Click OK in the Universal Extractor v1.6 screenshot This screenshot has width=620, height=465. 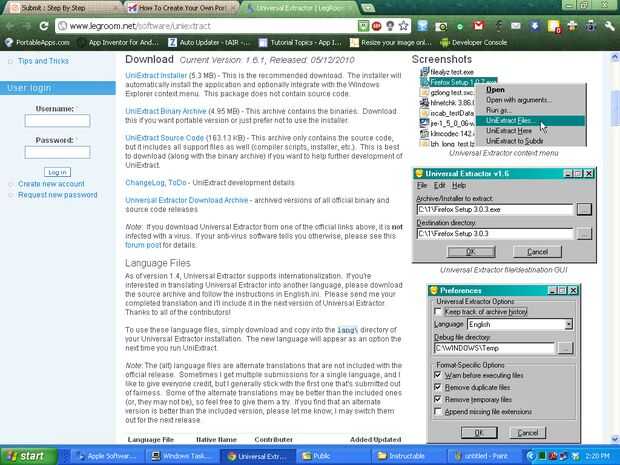471,251
